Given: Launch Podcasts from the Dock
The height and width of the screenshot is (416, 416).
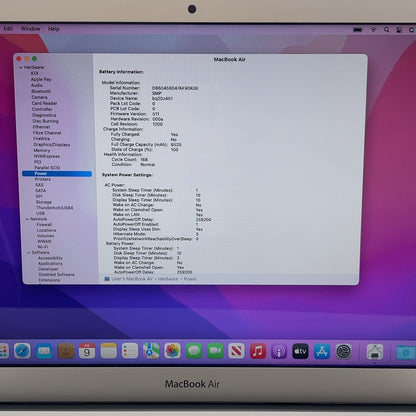Looking at the screenshot, I should pyautogui.click(x=279, y=351).
